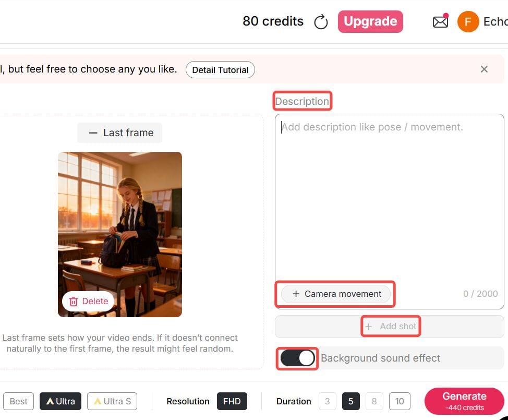Click the description text box
This screenshot has height=420, width=508.
(x=389, y=198)
